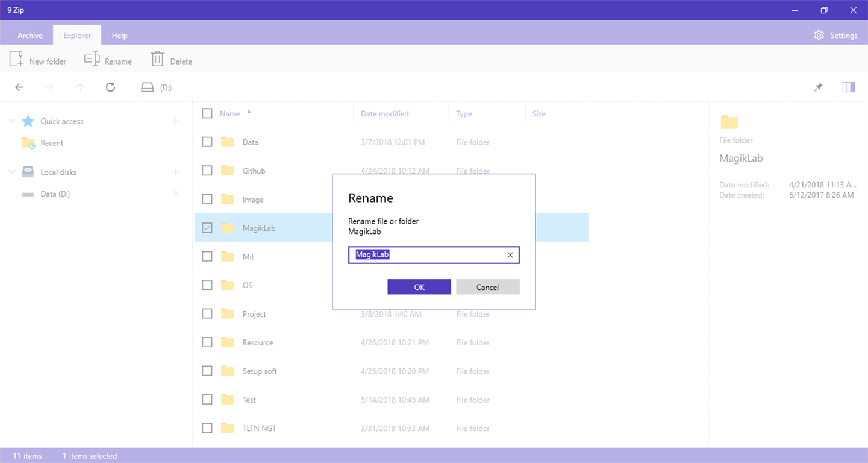
Task: Uncheck the MagikLab folder checkbox
Action: [x=207, y=228]
